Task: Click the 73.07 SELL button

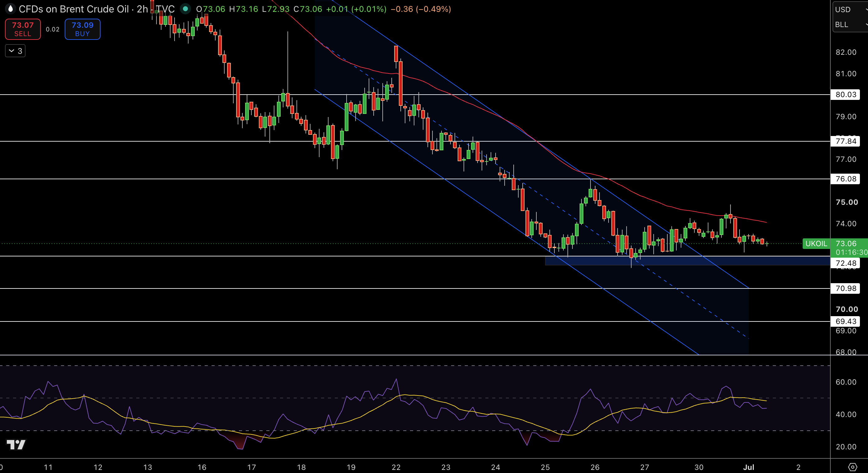Action: (23, 29)
